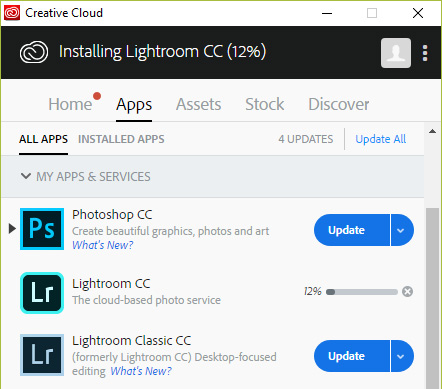Click the Lightroom Classic CC app name
This screenshot has height=389, width=442.
pos(132,341)
